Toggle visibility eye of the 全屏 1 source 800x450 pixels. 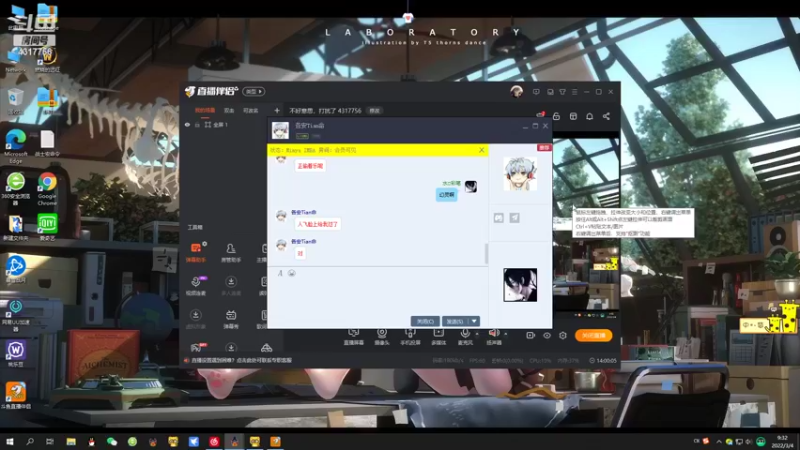(187, 124)
